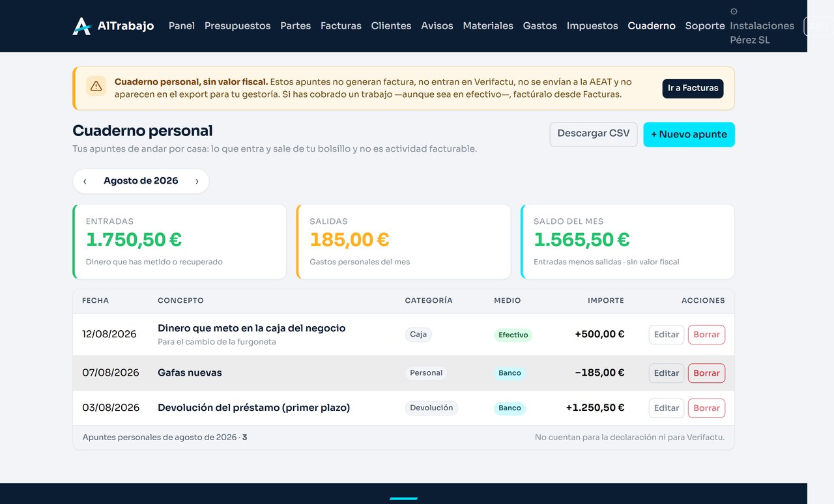The width and height of the screenshot is (834, 504).
Task: Open the Presupuestos section
Action: pyautogui.click(x=237, y=26)
